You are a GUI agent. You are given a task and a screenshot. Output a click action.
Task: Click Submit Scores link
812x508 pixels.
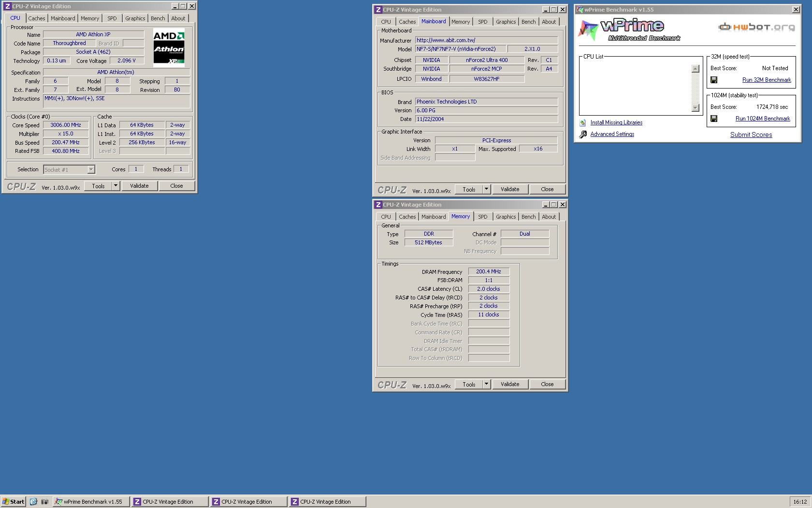[751, 135]
